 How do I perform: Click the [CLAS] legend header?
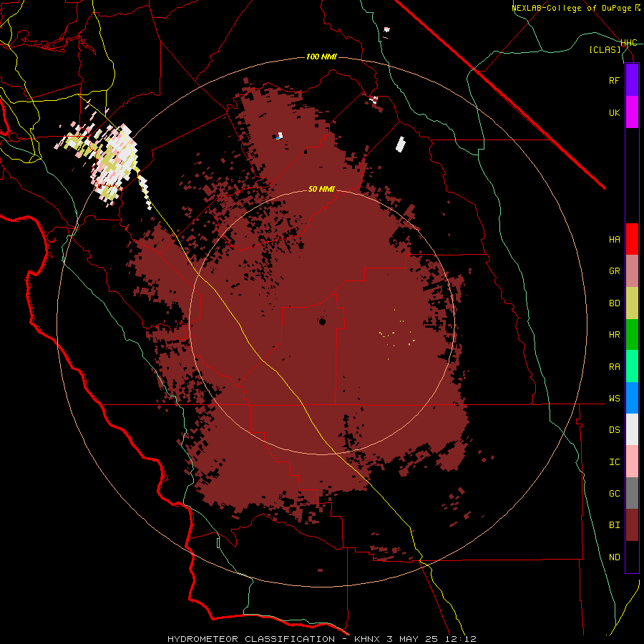coord(605,49)
